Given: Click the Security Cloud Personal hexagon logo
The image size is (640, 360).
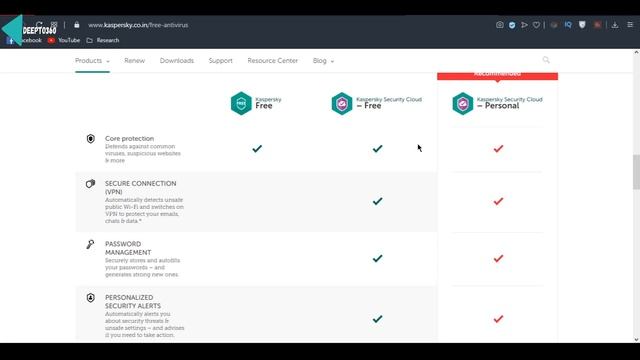Looking at the screenshot, I should [x=462, y=103].
